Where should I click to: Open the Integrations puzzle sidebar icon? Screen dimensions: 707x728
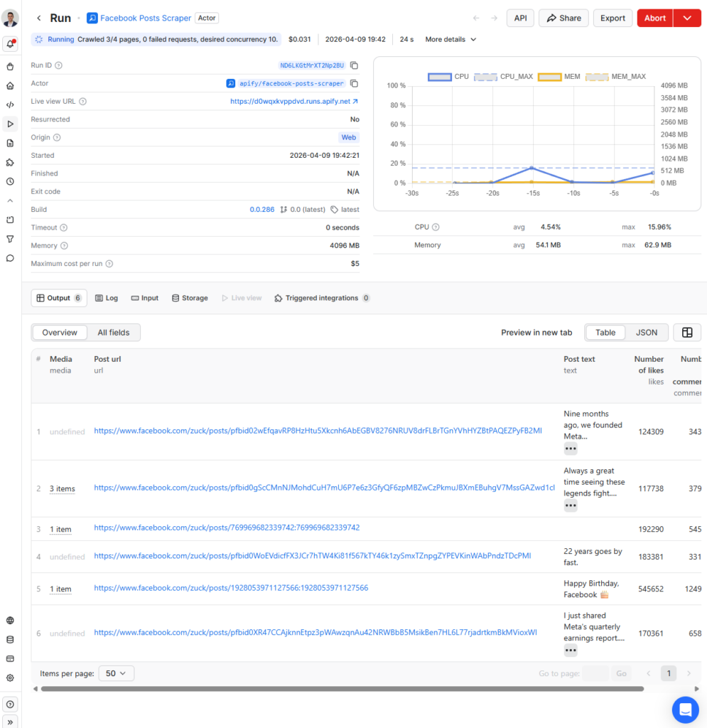tap(10, 163)
